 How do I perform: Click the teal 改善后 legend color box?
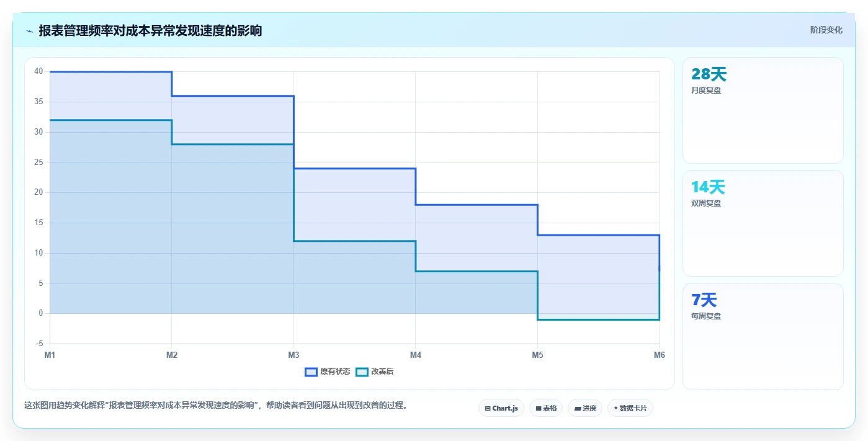(x=362, y=372)
